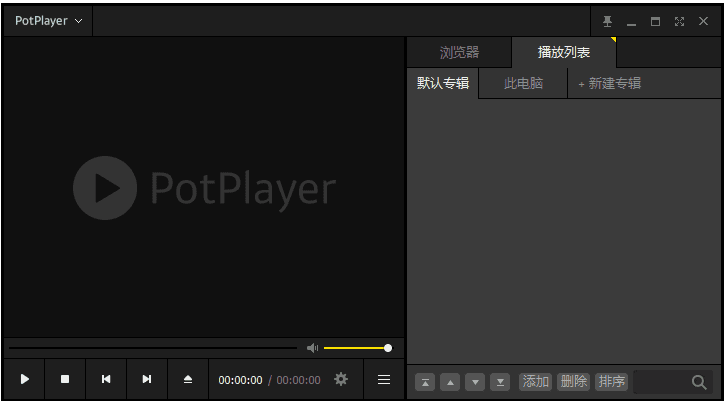Open the 默认专辑 album tab

[x=443, y=83]
